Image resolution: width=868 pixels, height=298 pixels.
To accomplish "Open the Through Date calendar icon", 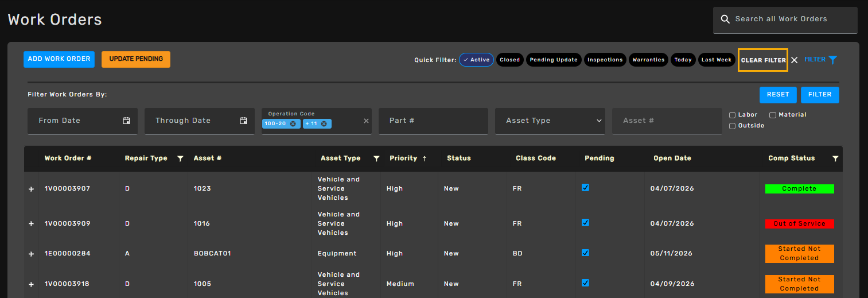I will pyautogui.click(x=243, y=121).
